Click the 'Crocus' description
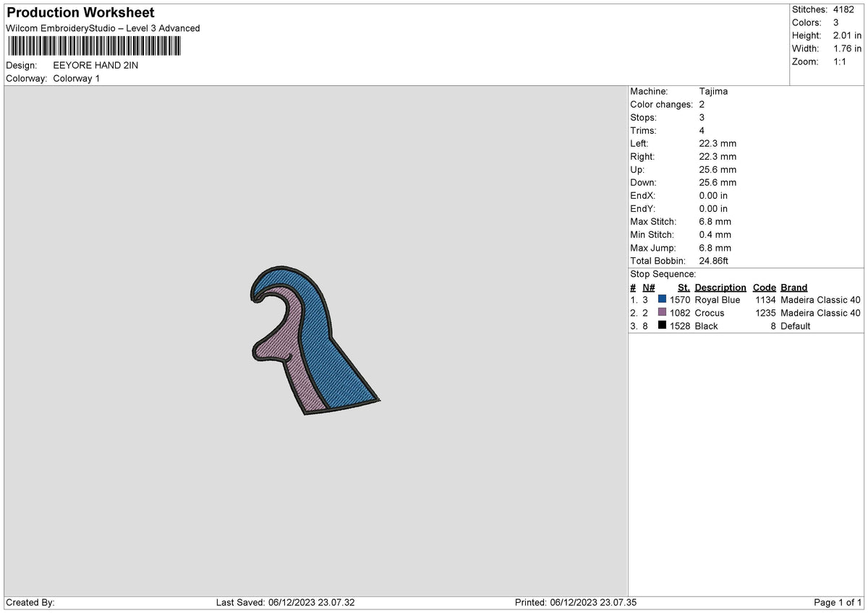This screenshot has height=613, width=868. coord(709,313)
